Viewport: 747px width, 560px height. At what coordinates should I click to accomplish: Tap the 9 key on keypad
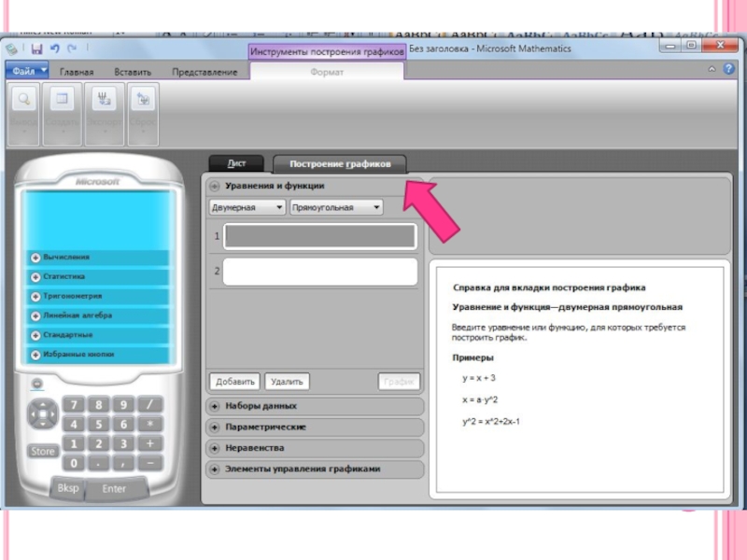point(123,405)
